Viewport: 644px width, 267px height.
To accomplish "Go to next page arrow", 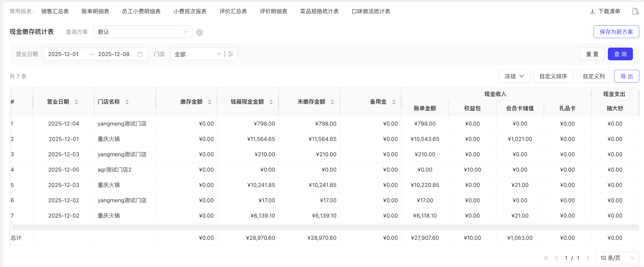I will [x=588, y=258].
